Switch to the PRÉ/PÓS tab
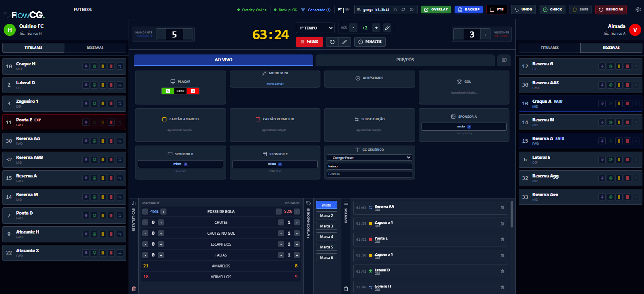 pyautogui.click(x=405, y=60)
